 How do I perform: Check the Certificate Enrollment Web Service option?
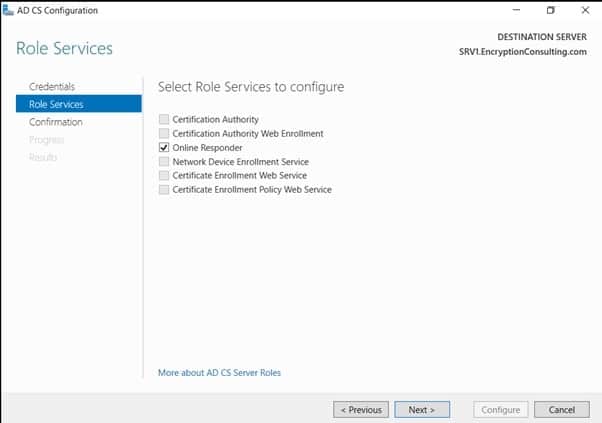coord(164,175)
